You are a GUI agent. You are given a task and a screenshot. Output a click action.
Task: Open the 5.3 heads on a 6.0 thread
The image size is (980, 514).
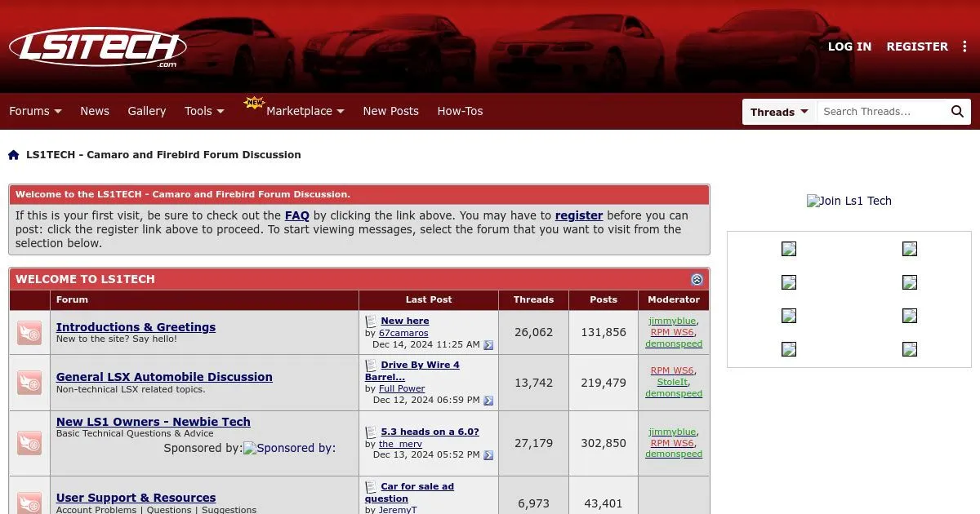(430, 432)
